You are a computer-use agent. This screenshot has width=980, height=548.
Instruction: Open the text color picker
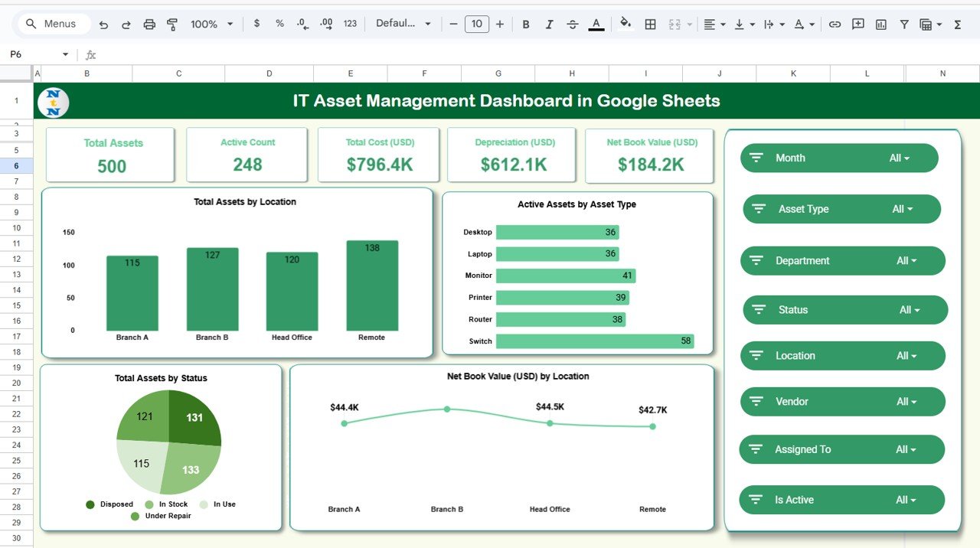pyautogui.click(x=596, y=24)
